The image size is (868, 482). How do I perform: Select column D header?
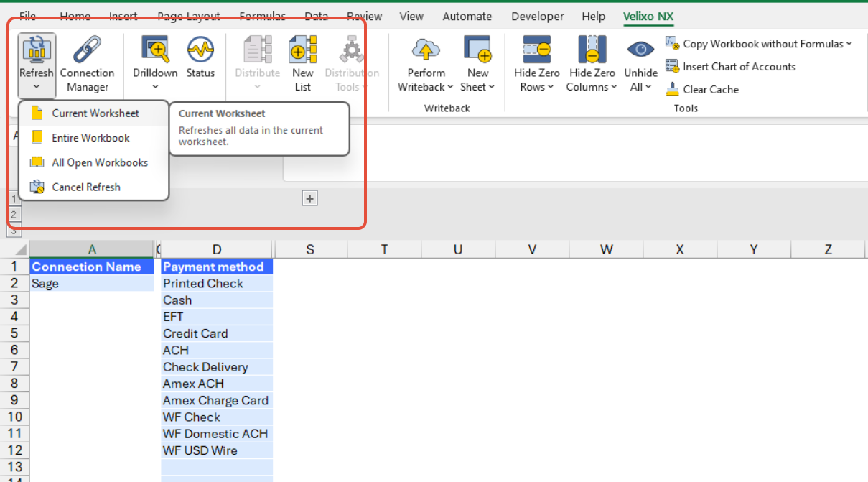click(x=217, y=249)
